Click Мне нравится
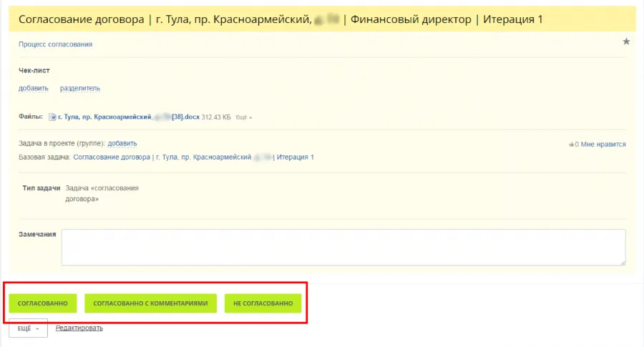 [603, 144]
